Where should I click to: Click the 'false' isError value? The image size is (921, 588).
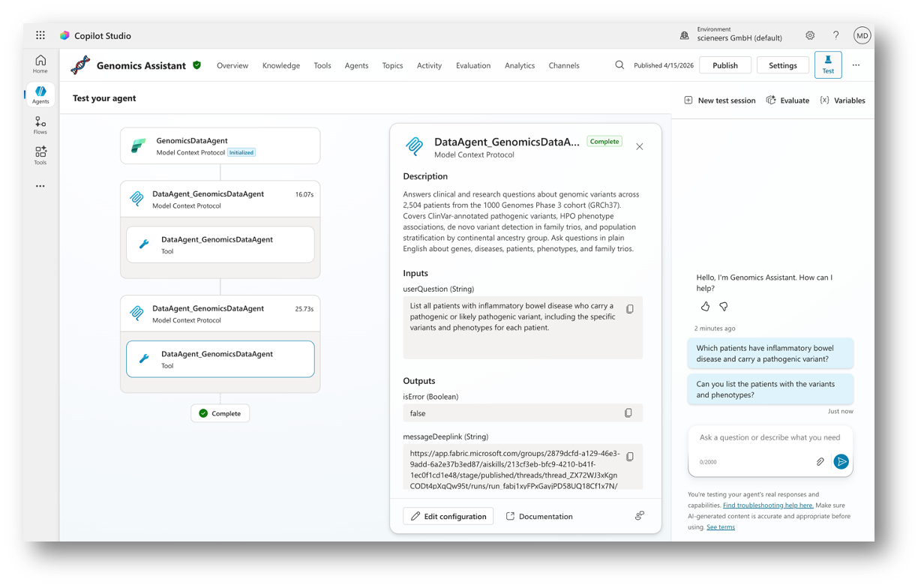point(418,413)
